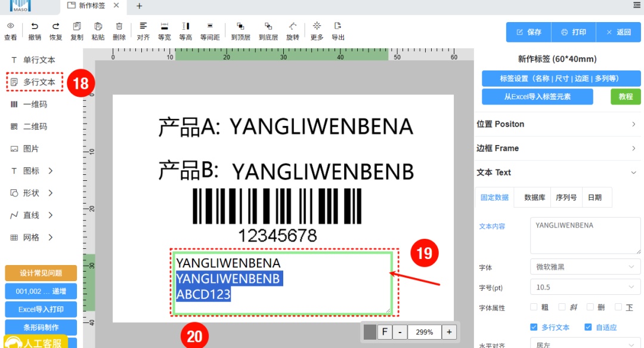Open 标签设置 label settings

(561, 79)
